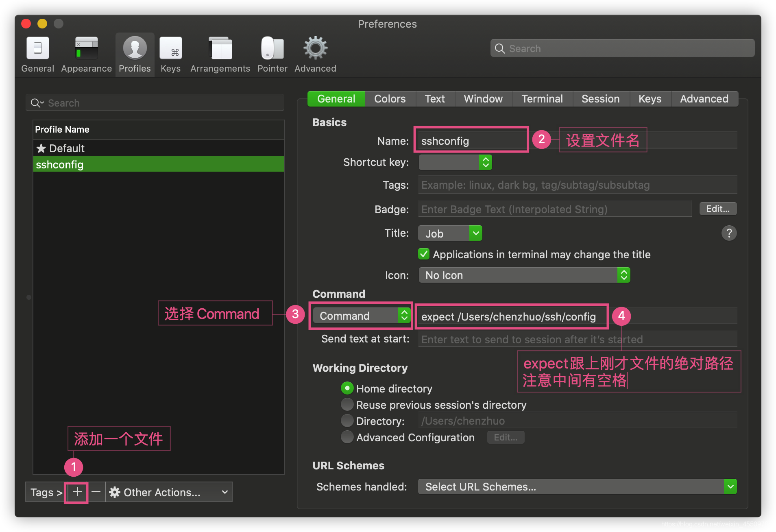Click 'Edit...' next to the Badge field
This screenshot has height=532, width=776.
718,209
